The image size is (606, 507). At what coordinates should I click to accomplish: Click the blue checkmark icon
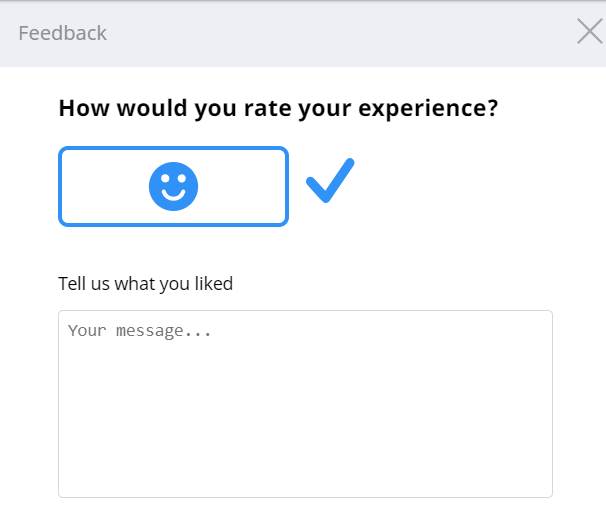tap(330, 180)
